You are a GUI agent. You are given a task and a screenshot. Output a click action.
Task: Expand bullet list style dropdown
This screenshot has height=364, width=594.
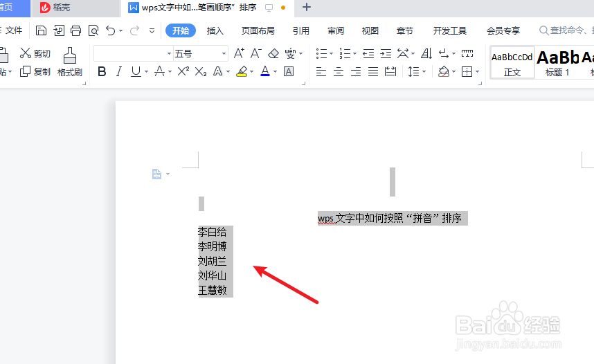pos(331,53)
